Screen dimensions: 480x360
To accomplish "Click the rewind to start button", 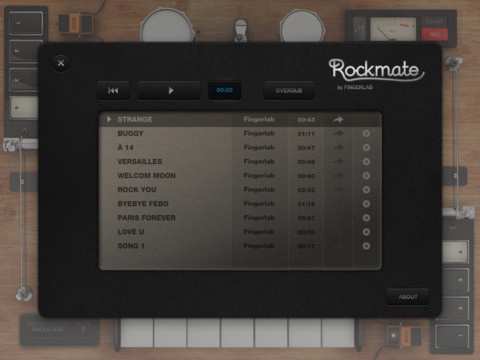I will point(113,90).
